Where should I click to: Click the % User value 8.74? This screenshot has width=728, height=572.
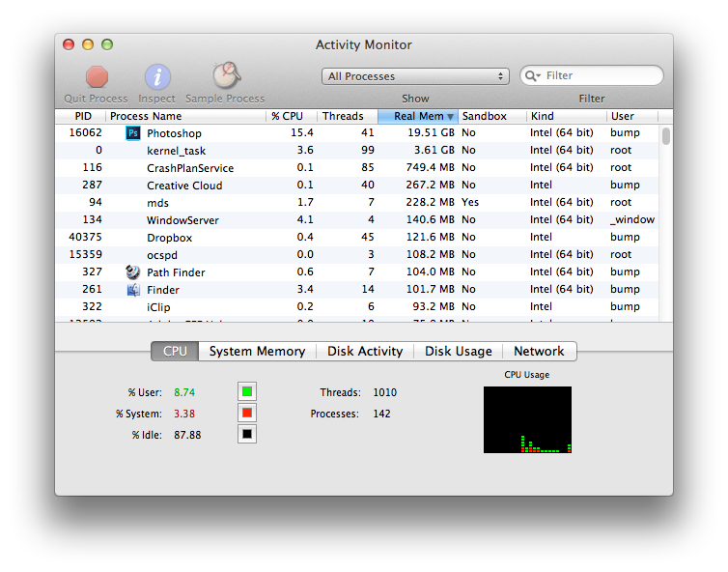184,392
